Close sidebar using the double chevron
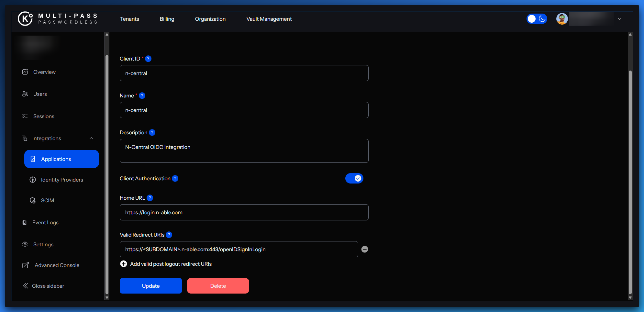Image resolution: width=644 pixels, height=312 pixels. [26, 286]
